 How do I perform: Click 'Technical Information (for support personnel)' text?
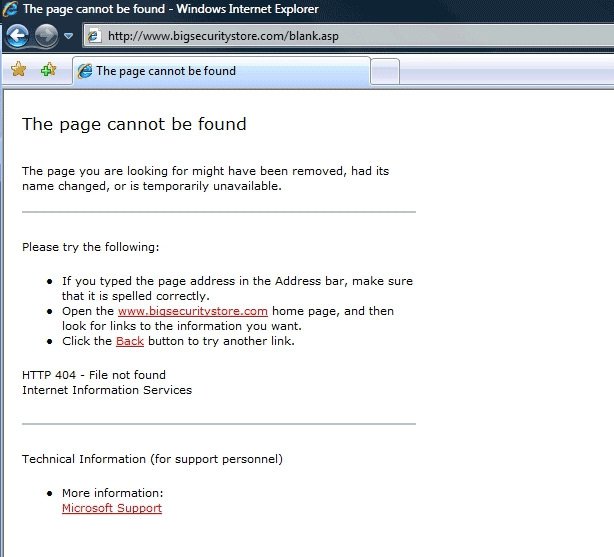152,459
